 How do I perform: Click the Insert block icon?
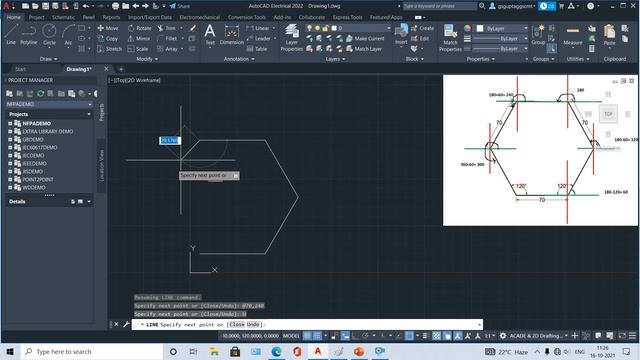click(x=401, y=34)
